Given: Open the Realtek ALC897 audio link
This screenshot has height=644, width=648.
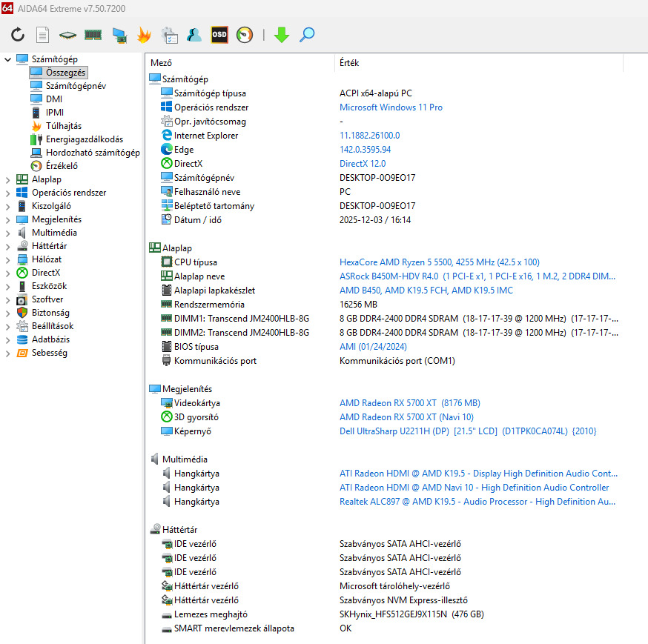Looking at the screenshot, I should pos(477,502).
